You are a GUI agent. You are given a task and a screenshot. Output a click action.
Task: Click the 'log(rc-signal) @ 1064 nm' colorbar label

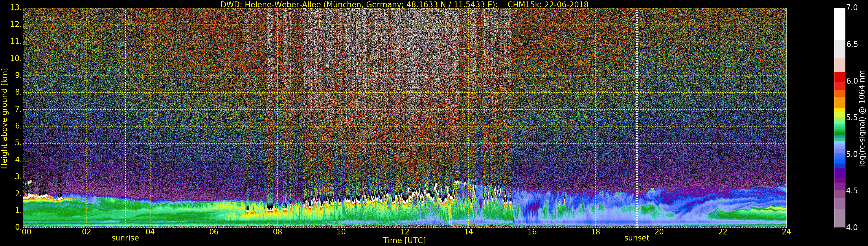862,118
